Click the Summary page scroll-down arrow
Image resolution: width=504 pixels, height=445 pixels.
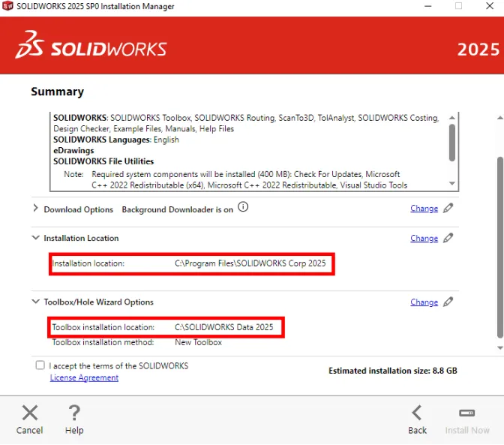[x=499, y=347]
